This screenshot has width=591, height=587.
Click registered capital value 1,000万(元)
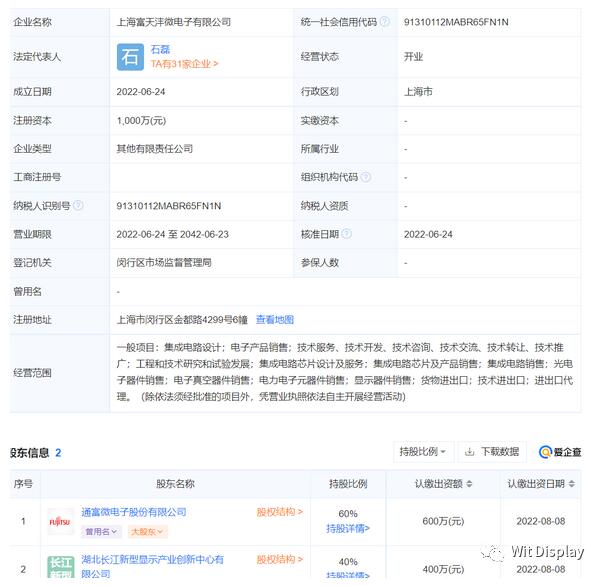click(141, 121)
